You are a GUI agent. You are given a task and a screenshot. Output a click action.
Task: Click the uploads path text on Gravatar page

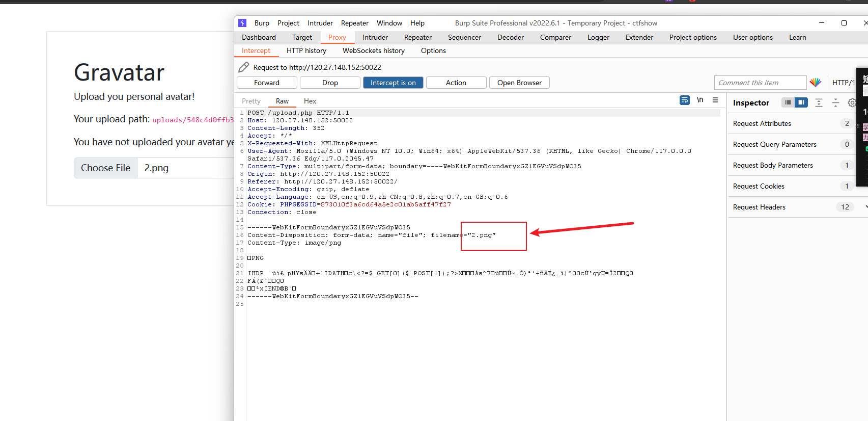point(193,120)
